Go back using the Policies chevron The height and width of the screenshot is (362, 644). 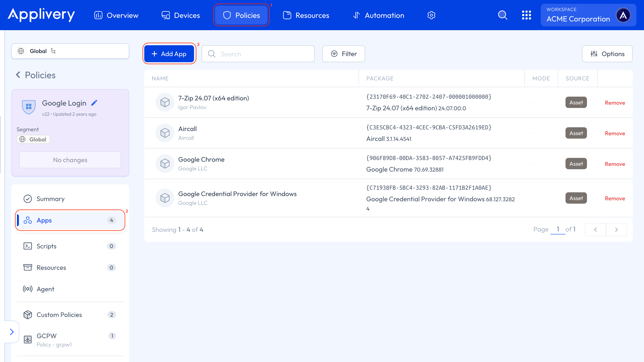point(18,75)
